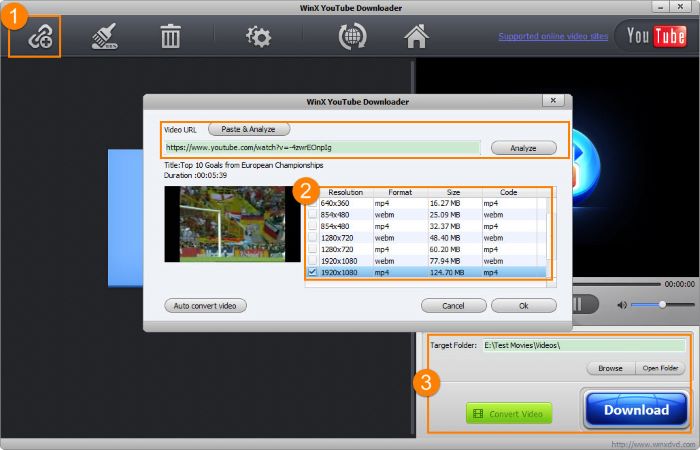Check the 640x360 mp4 checkbox
This screenshot has width=700, height=450.
pos(312,203)
